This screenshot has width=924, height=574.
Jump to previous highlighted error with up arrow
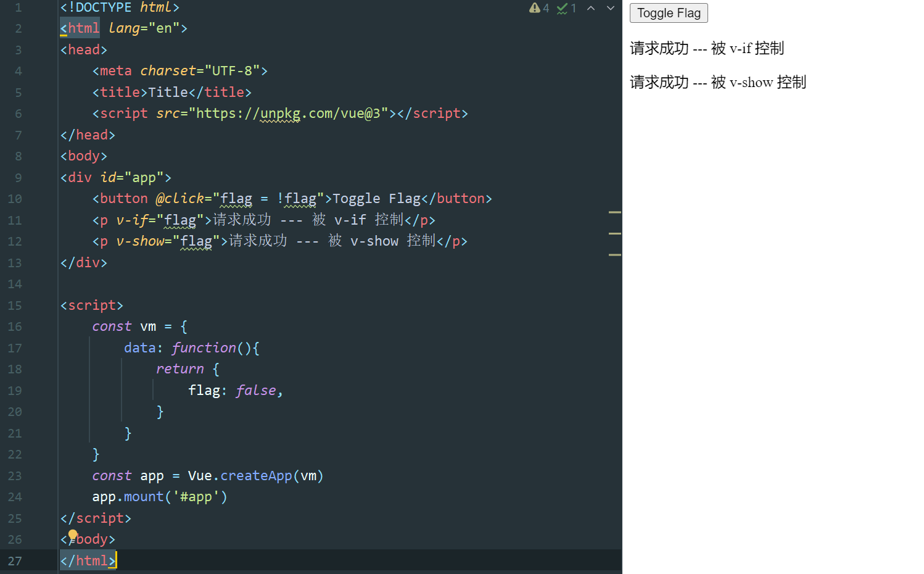(x=591, y=8)
